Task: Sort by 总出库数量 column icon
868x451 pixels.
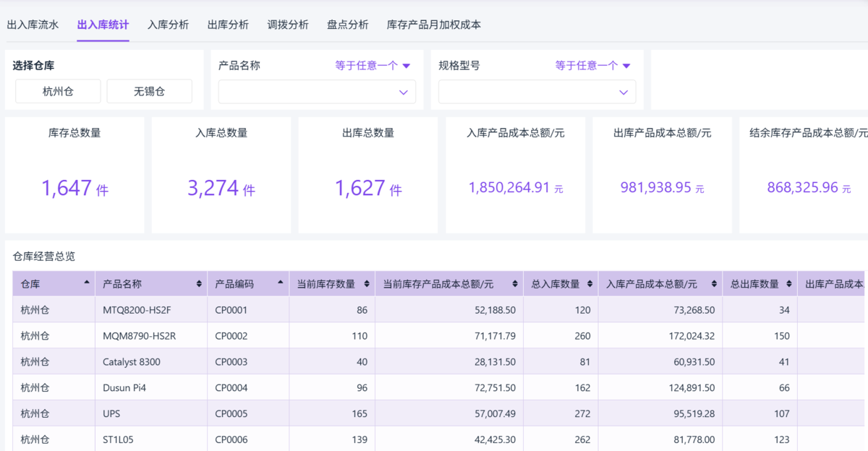Action: click(789, 284)
